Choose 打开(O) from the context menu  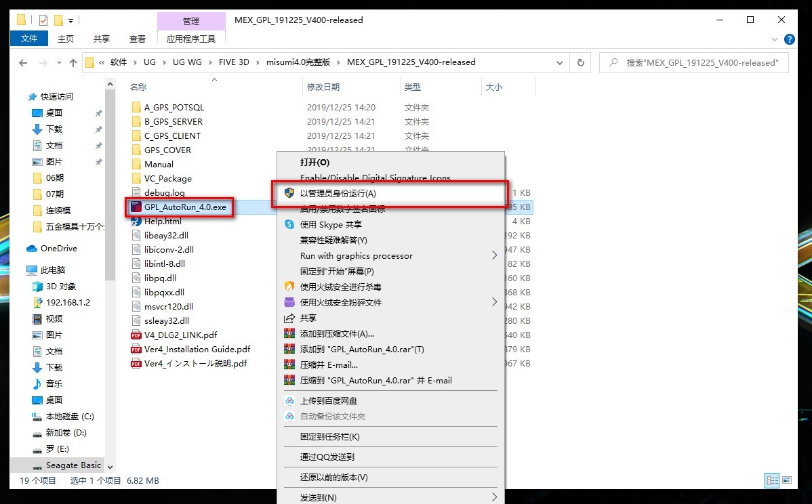click(314, 163)
